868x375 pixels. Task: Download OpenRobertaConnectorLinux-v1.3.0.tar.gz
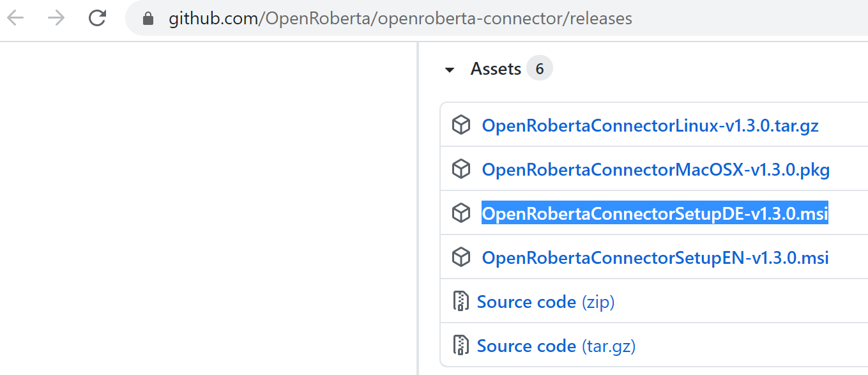pos(650,125)
